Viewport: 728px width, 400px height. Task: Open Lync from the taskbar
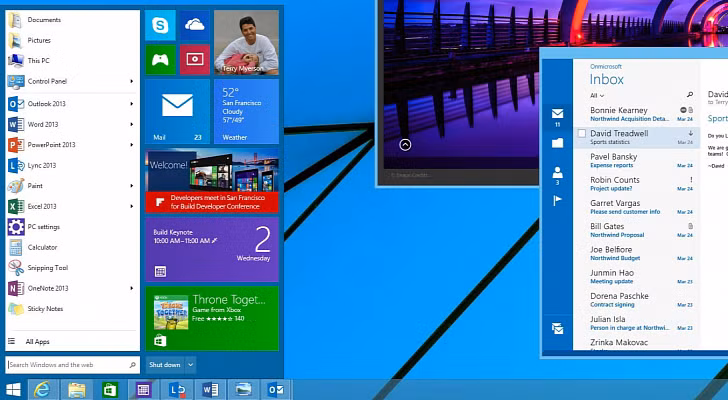(x=177, y=390)
